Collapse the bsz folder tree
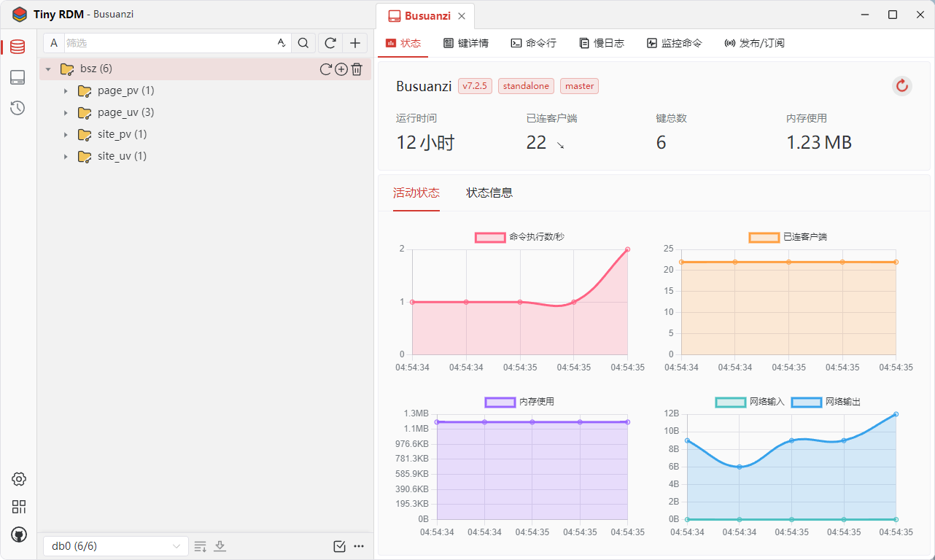The height and width of the screenshot is (560, 935). (48, 69)
